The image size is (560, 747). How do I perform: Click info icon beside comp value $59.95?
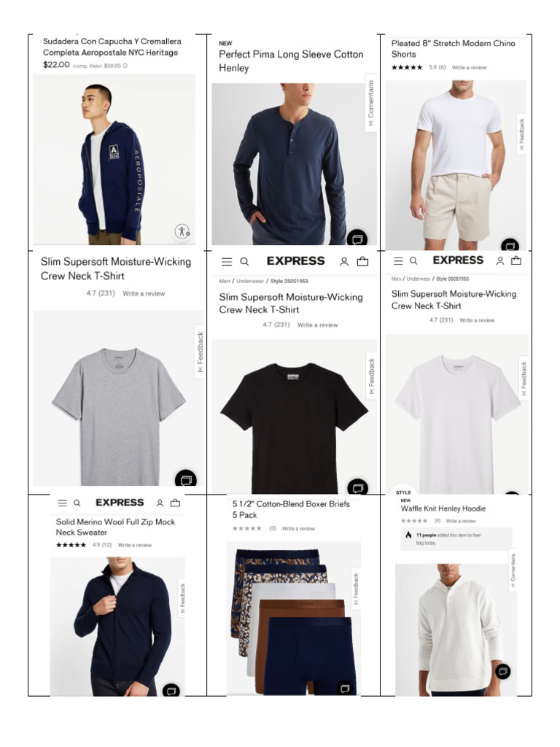click(125, 66)
